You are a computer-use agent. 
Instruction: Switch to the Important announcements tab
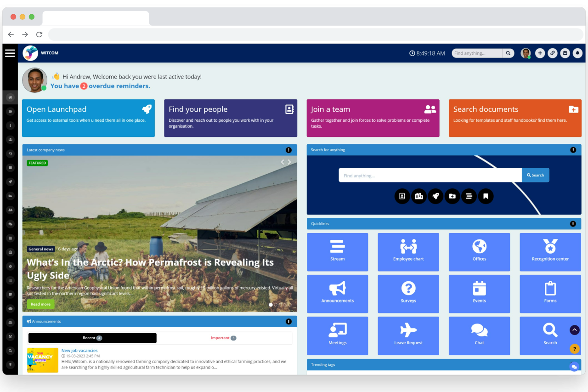coord(224,338)
